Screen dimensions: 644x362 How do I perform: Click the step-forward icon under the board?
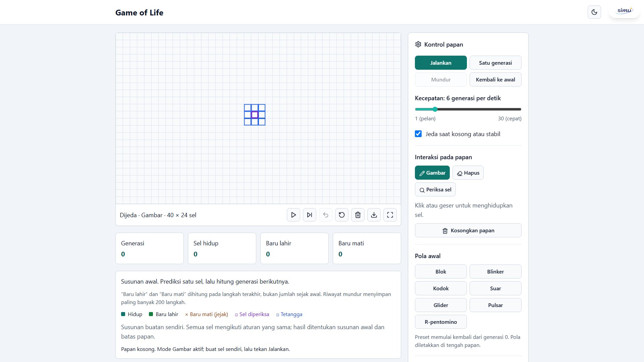[x=310, y=215]
